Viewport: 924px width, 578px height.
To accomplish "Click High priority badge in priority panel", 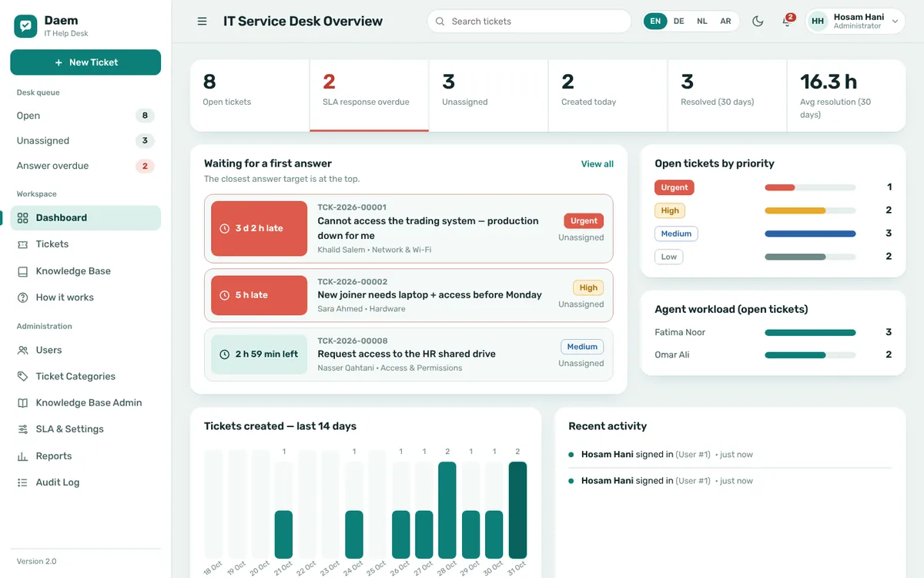I will pos(670,210).
